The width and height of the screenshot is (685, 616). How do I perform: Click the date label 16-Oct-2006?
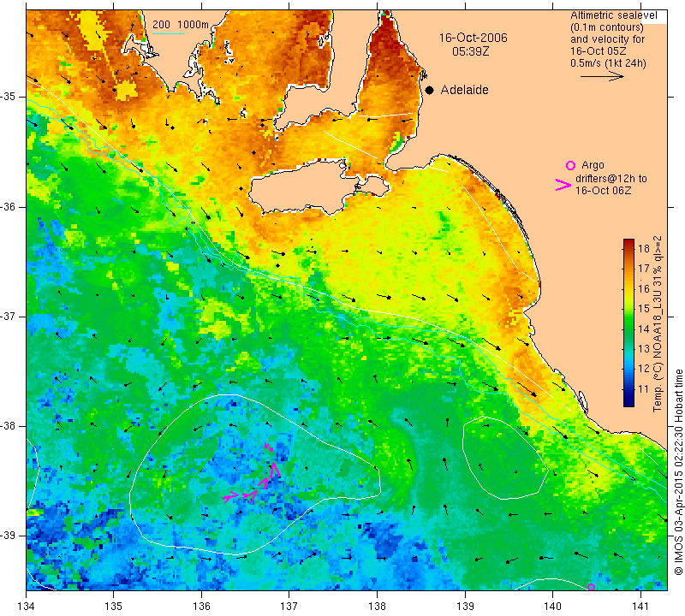pyautogui.click(x=474, y=38)
